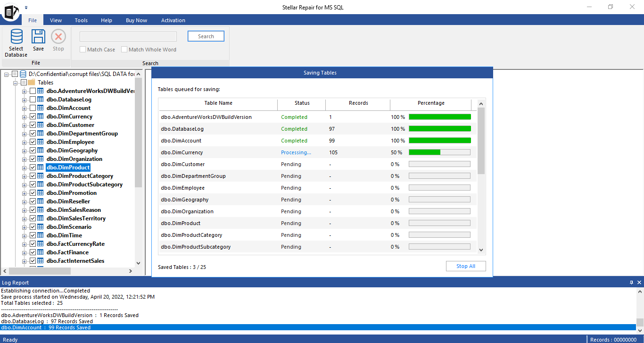This screenshot has width=644, height=343.
Task: Collapse the Tables folder node
Action: (16, 83)
